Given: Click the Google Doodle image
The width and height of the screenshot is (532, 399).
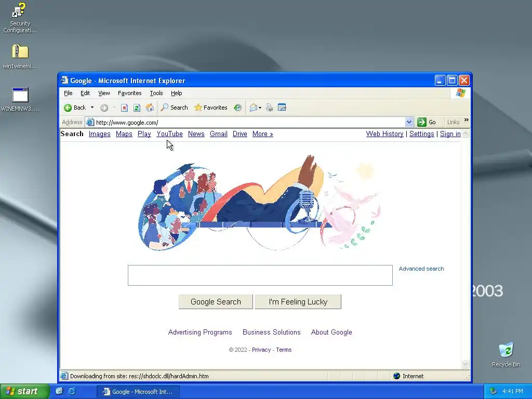Looking at the screenshot, I should coord(260,203).
